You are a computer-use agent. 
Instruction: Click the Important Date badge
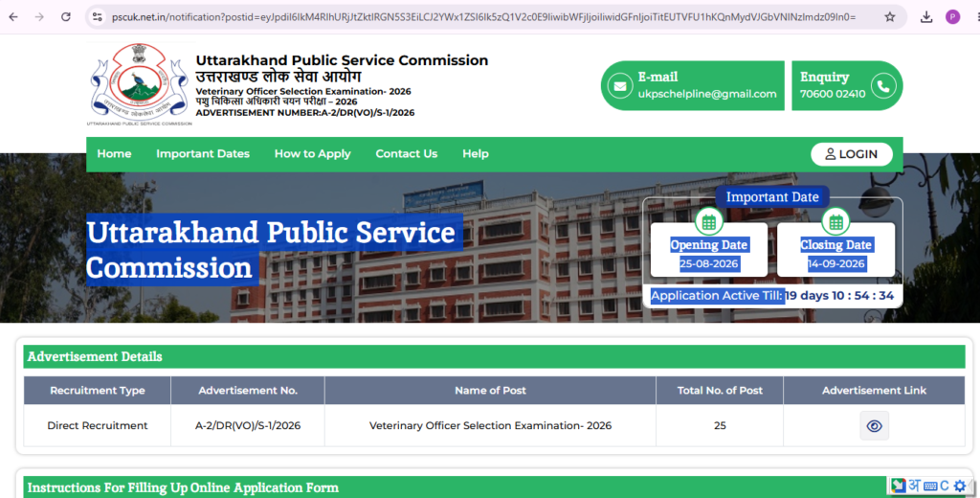point(772,196)
